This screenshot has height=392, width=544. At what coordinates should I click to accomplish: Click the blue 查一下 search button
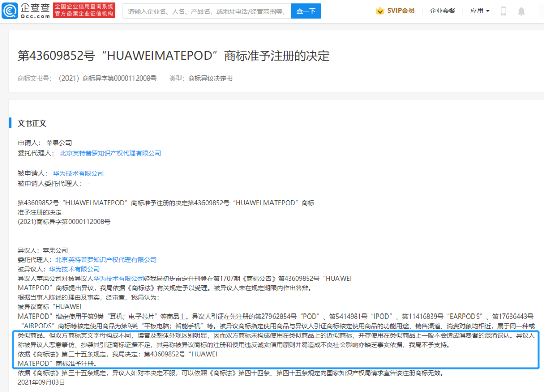tap(306, 10)
